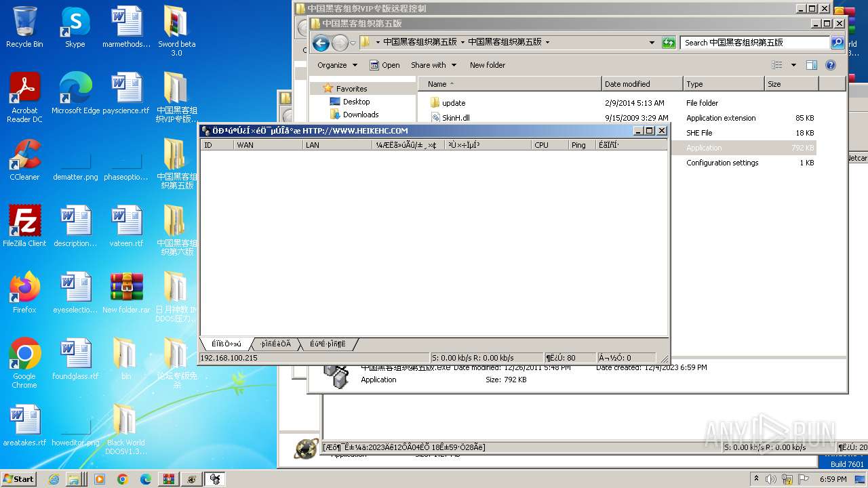
Task: Click the Open toolbar button
Action: (x=384, y=65)
